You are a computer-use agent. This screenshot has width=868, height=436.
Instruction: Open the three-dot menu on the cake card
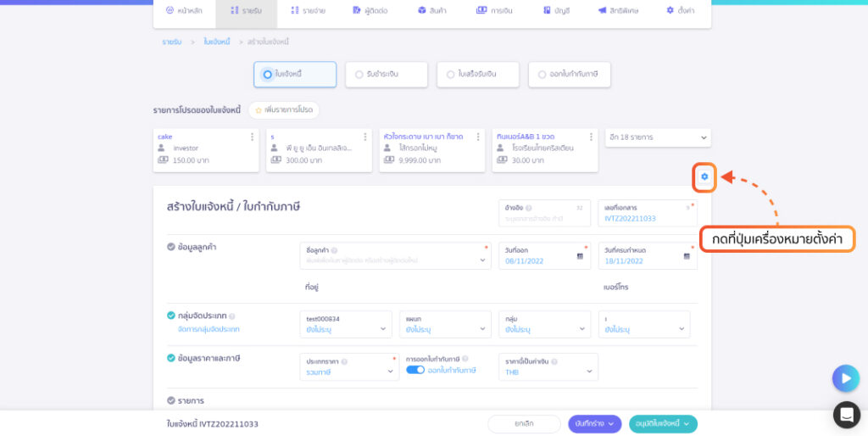tap(252, 137)
